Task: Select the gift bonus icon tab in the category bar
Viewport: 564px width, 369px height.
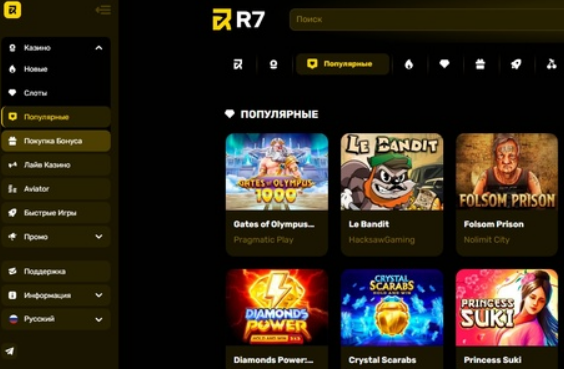Action: tap(480, 64)
